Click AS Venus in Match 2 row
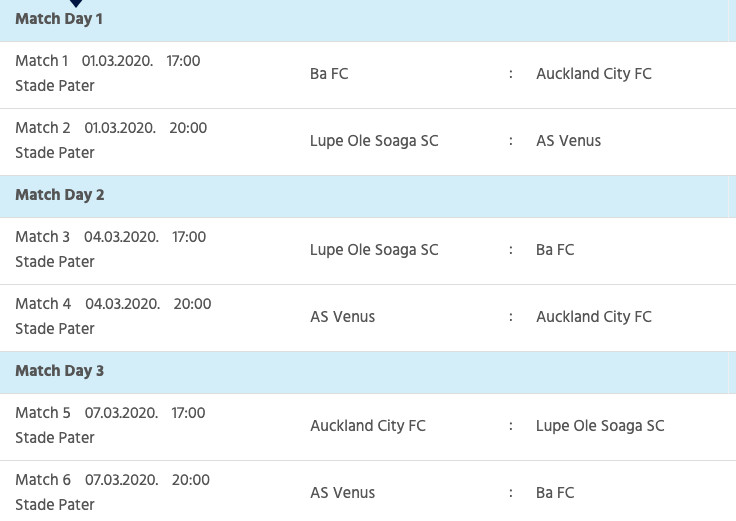Viewport: 736px width, 521px height. point(568,141)
